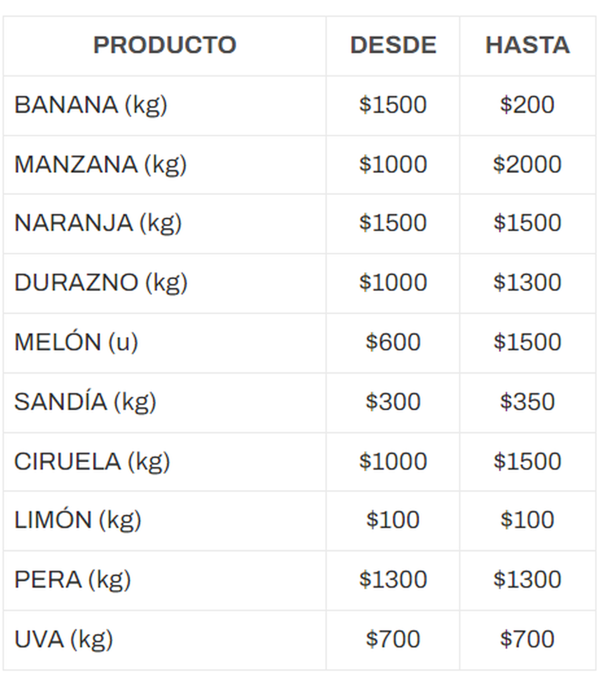Select the BANANA (kg) product cell
This screenshot has width=616, height=685.
[x=91, y=105]
